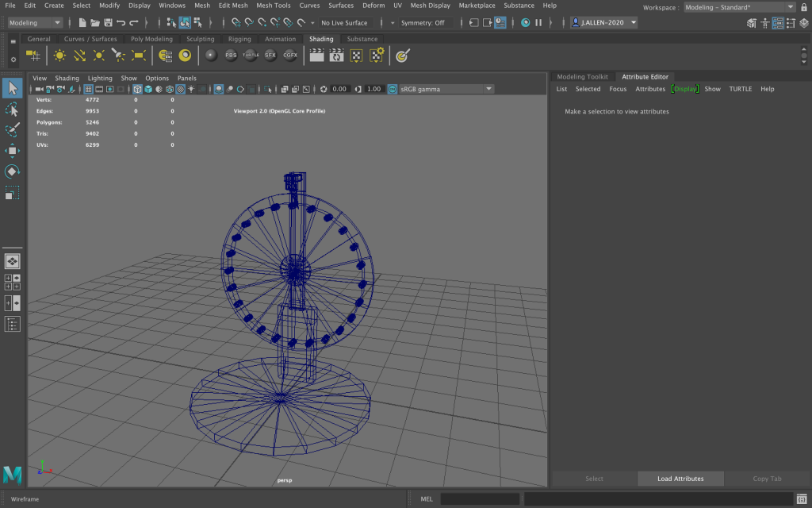Image resolution: width=812 pixels, height=508 pixels.
Task: Click the J.ALLEN-2020 account button
Action: point(603,23)
